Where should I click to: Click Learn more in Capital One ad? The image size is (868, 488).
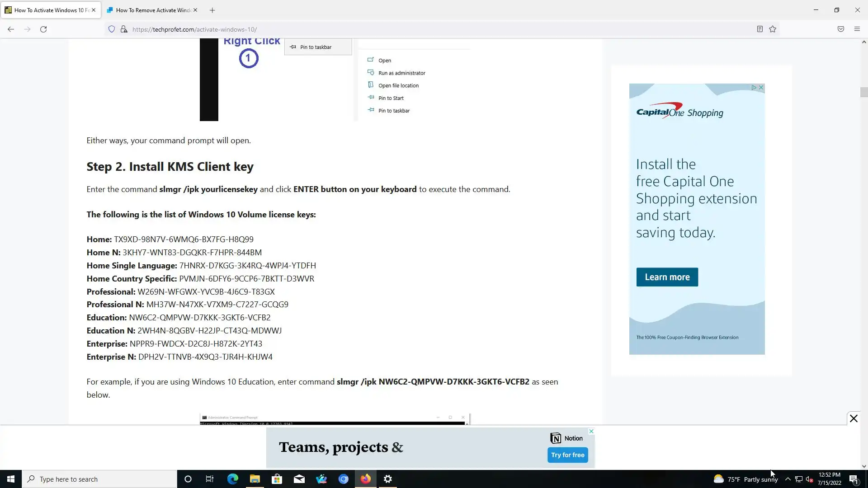click(667, 277)
